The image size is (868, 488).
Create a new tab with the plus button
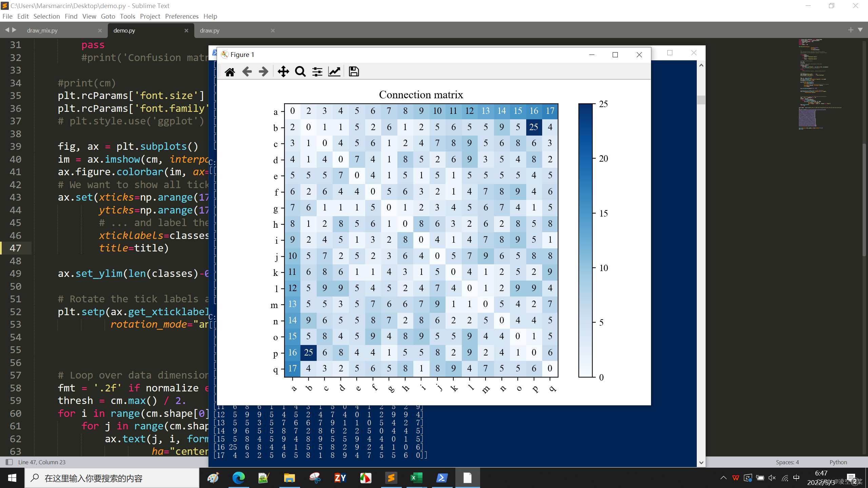(x=850, y=30)
